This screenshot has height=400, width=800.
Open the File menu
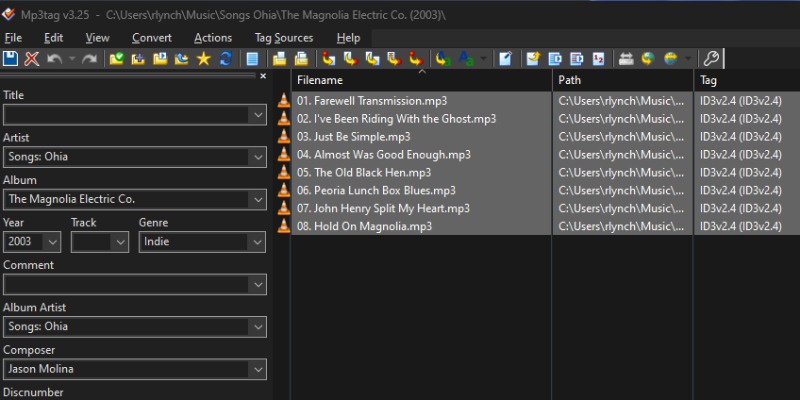(x=13, y=38)
